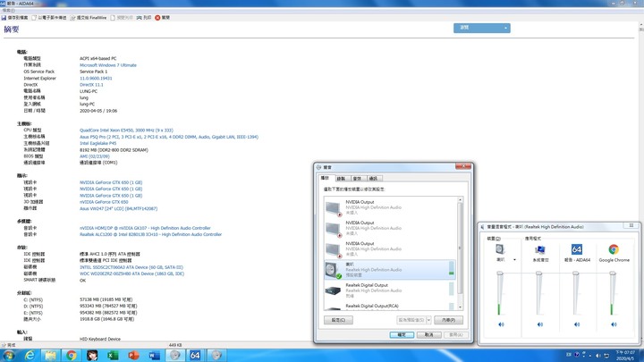
Task: Mute the speaker device in Volume Mixer
Action: pyautogui.click(x=501, y=324)
